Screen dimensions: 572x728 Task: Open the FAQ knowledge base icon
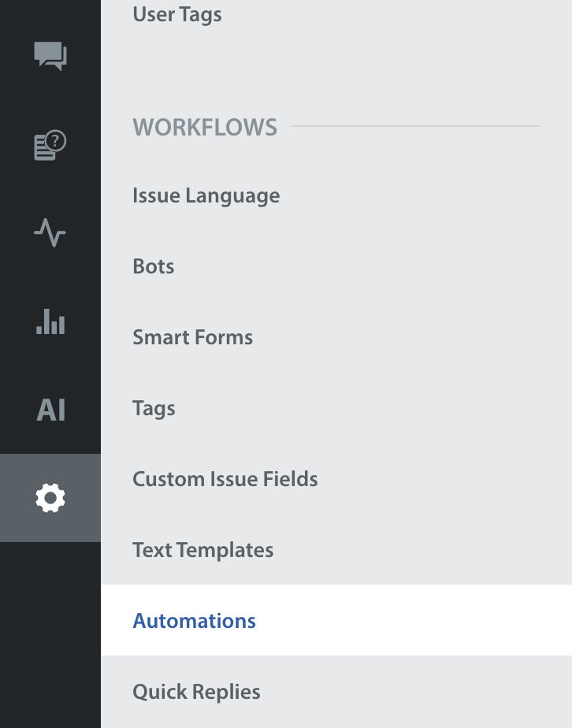tap(50, 146)
